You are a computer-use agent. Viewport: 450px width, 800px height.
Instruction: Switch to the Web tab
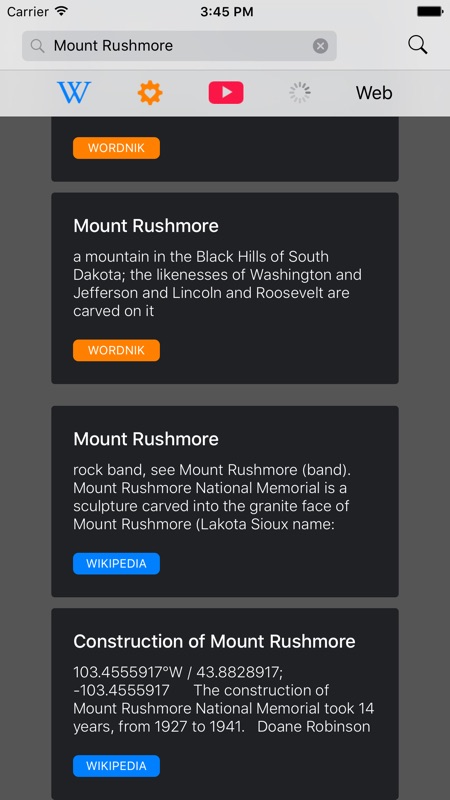click(x=374, y=93)
